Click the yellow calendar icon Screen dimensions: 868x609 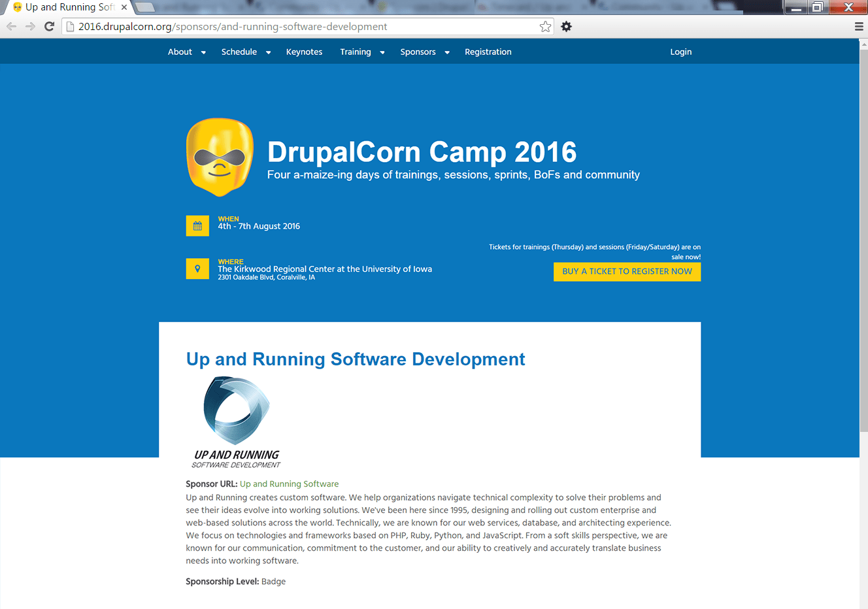(197, 226)
